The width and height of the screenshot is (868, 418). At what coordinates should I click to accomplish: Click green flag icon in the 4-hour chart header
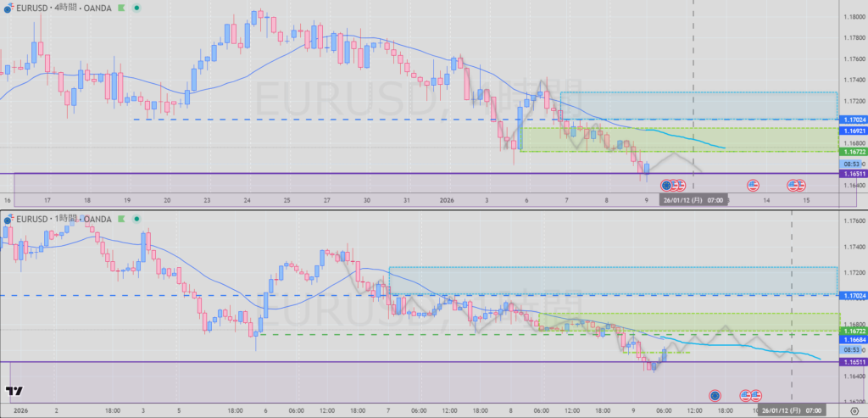[x=123, y=7]
